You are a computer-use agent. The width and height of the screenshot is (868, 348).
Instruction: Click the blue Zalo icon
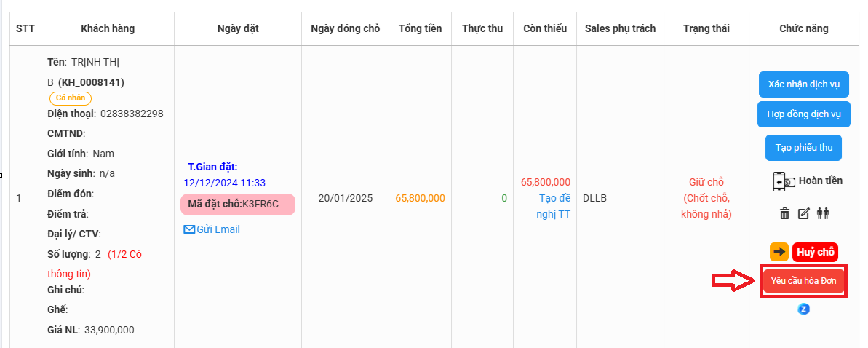803,309
